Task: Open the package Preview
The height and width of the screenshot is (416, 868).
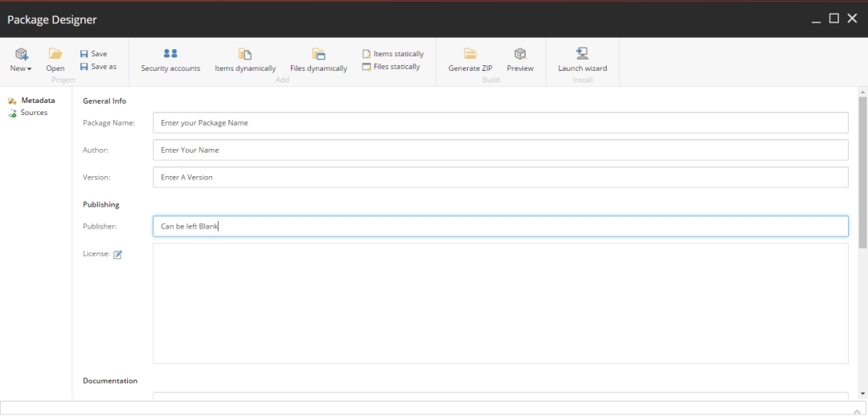Action: tap(520, 55)
